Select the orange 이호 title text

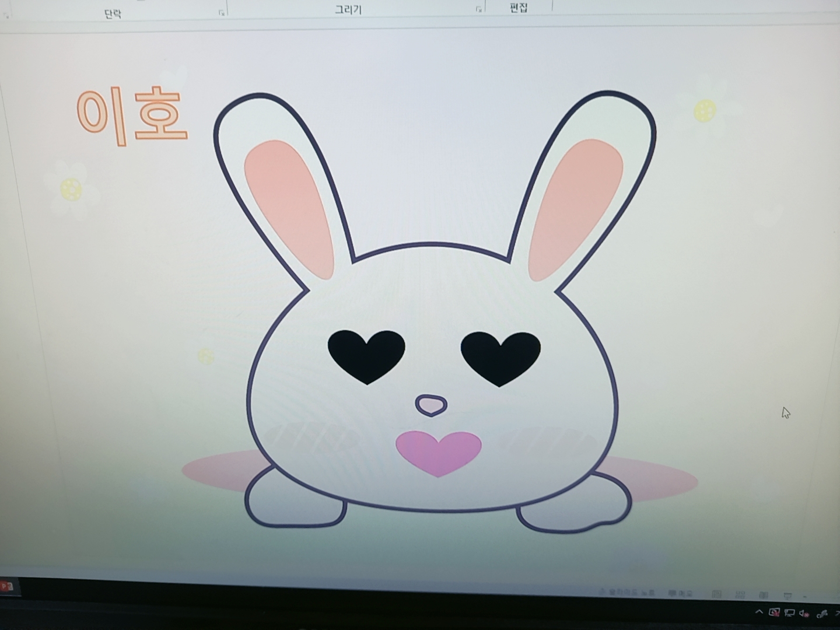click(132, 116)
